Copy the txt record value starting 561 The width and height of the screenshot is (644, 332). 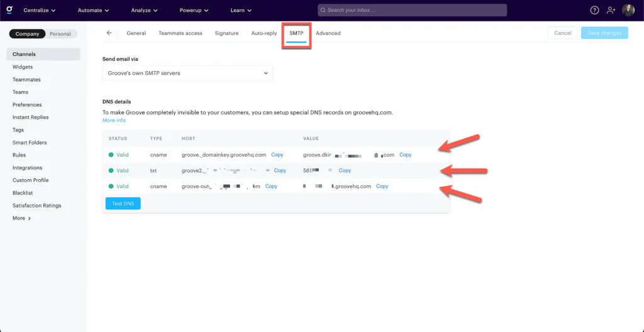pos(345,170)
